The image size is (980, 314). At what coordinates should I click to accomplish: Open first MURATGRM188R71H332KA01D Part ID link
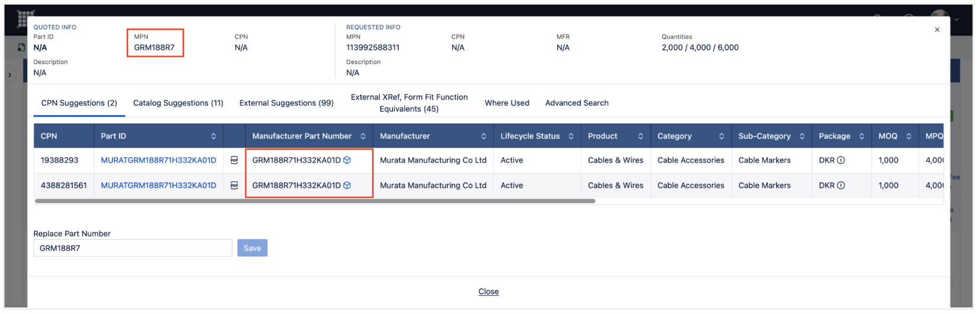(159, 161)
